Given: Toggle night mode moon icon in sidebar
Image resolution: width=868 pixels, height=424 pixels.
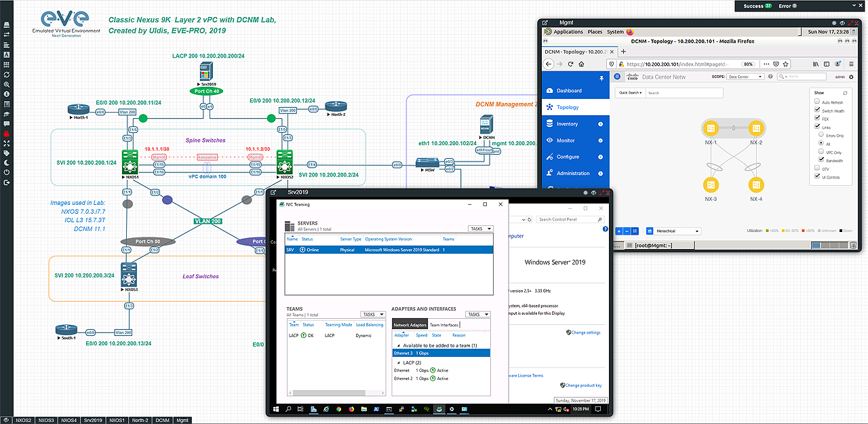Looking at the screenshot, I should 6,163.
